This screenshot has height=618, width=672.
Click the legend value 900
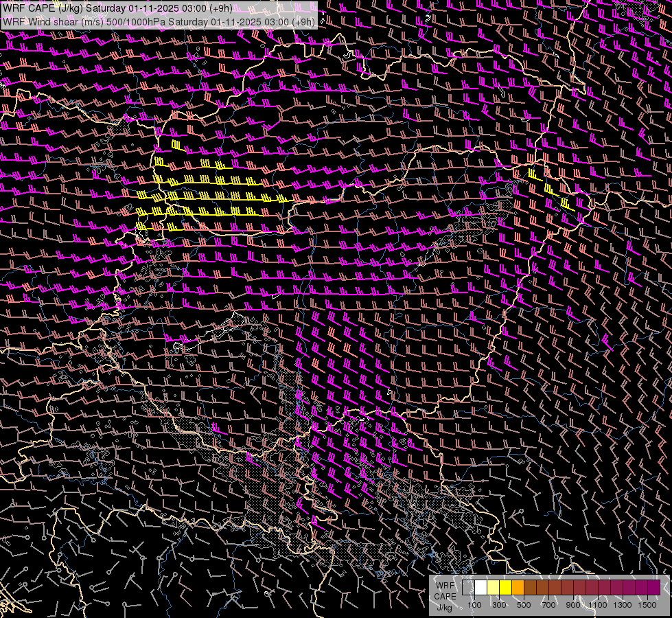tap(573, 605)
